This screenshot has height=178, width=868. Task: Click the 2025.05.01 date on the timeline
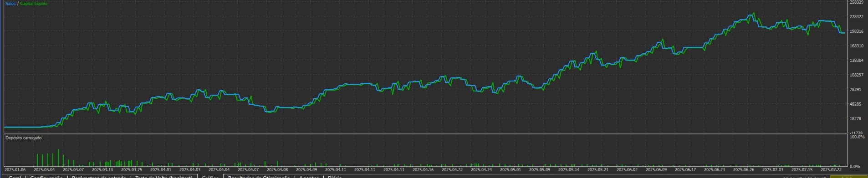[x=510, y=169]
